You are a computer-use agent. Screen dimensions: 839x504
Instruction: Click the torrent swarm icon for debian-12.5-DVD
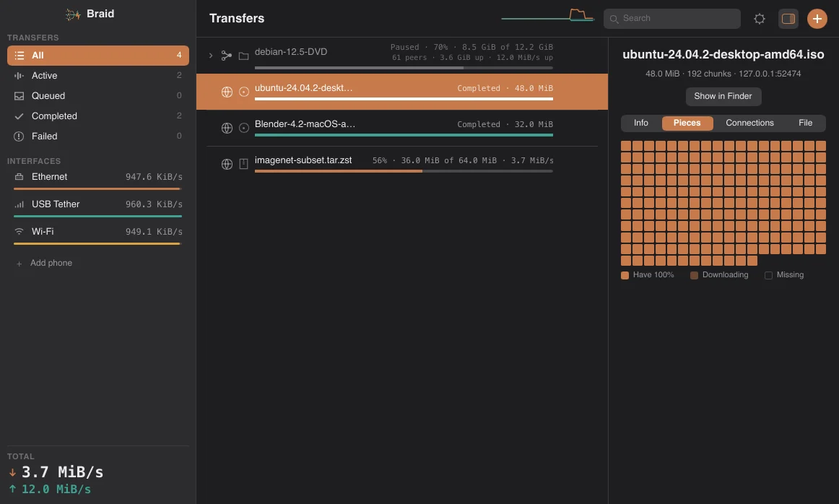coord(227,55)
